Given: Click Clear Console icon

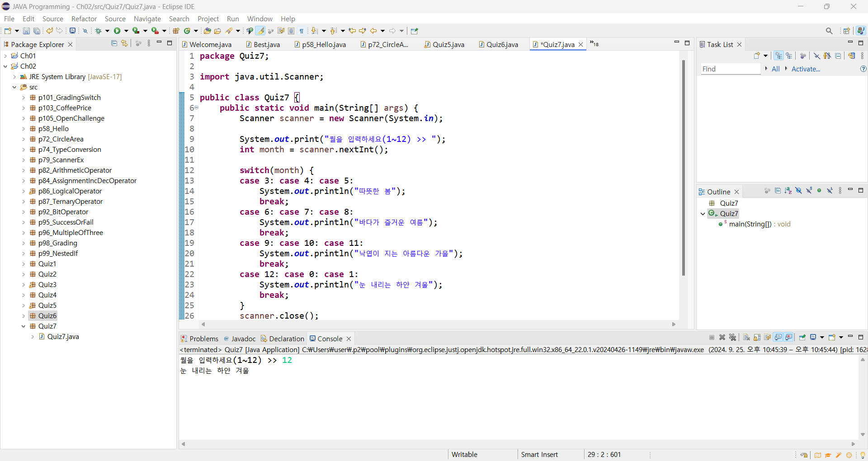Looking at the screenshot, I should 746,337.
